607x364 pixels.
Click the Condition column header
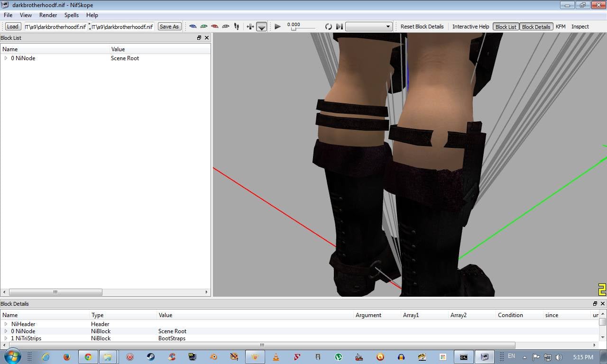[519, 315]
